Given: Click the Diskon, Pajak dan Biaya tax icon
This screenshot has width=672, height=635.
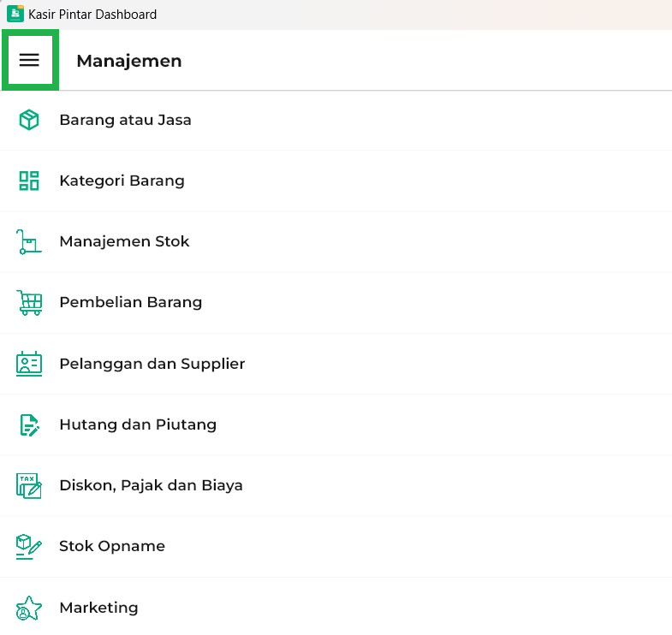Looking at the screenshot, I should tap(29, 485).
